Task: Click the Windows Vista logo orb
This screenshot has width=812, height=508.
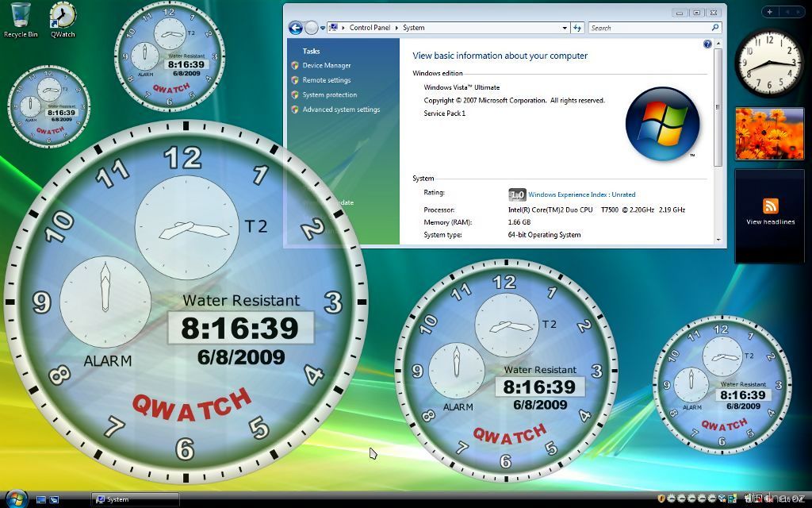Action: pyautogui.click(x=662, y=124)
